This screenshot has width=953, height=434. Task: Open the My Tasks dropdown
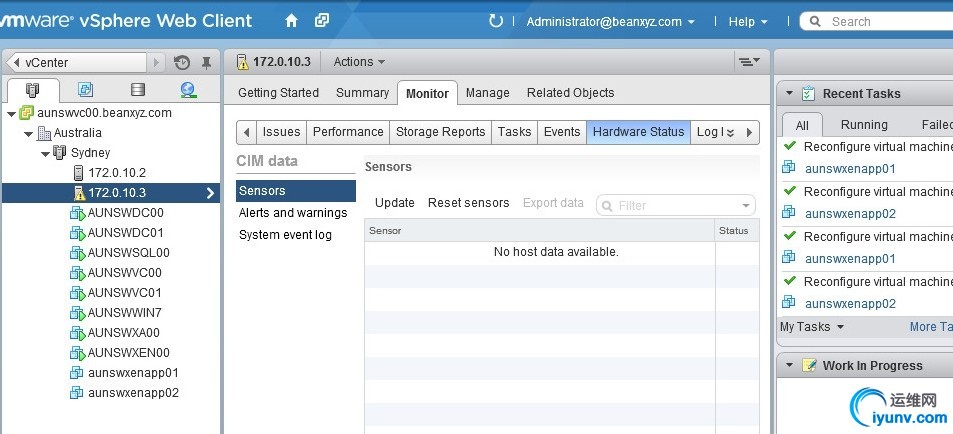pyautogui.click(x=812, y=327)
